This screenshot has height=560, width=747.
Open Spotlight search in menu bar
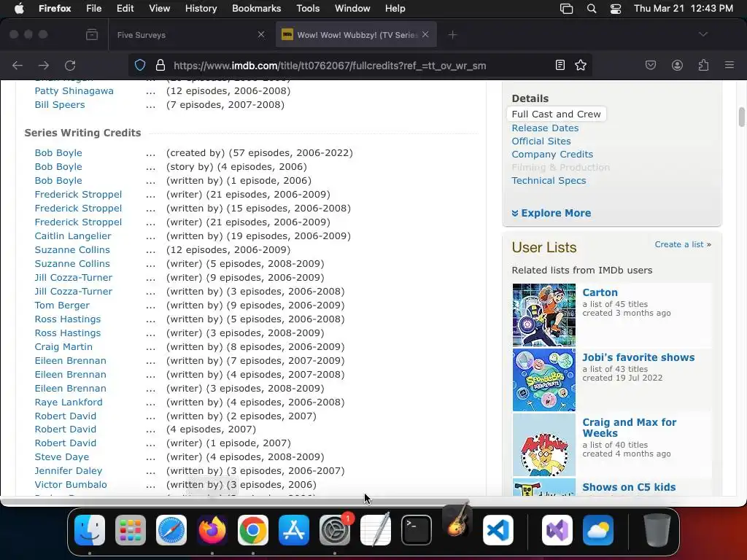point(591,9)
